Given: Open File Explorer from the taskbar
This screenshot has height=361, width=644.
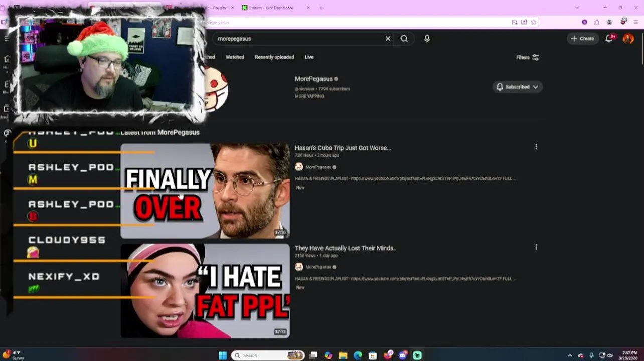Looking at the screenshot, I should coord(343,355).
